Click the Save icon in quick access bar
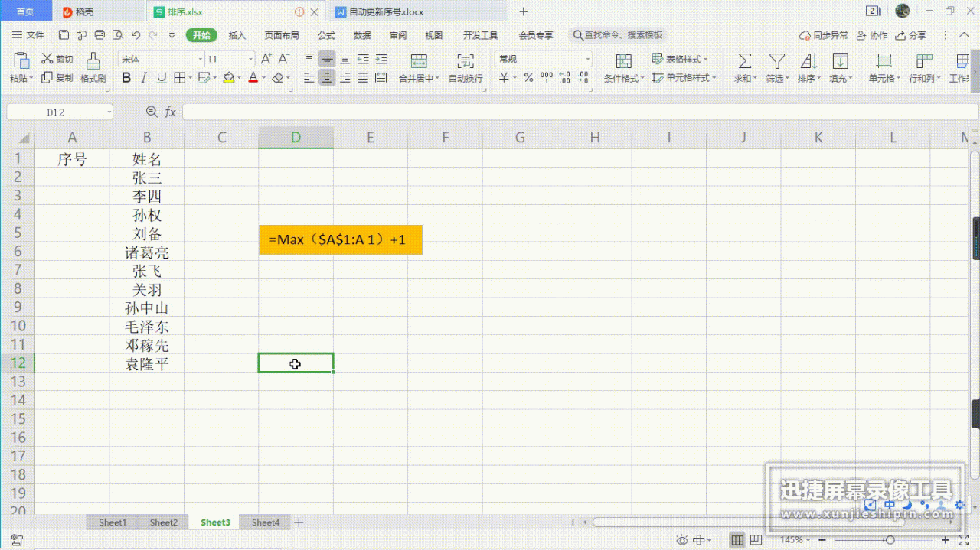Image resolution: width=980 pixels, height=550 pixels. (64, 35)
